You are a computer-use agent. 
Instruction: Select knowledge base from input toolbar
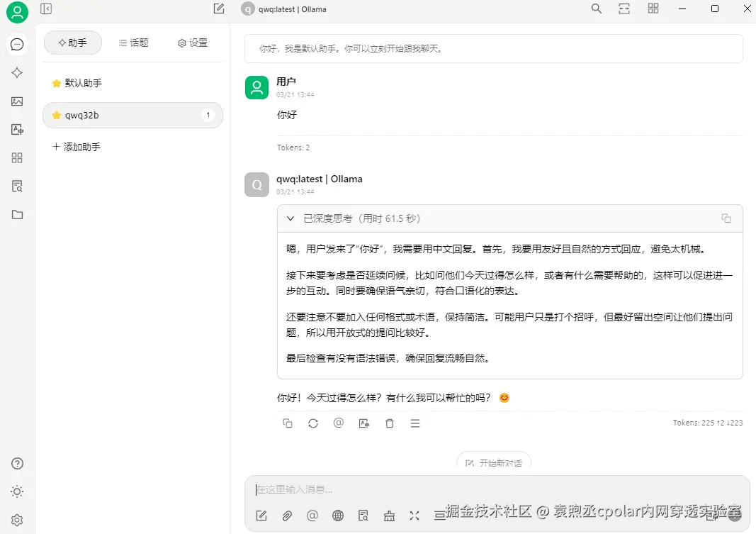tap(363, 516)
